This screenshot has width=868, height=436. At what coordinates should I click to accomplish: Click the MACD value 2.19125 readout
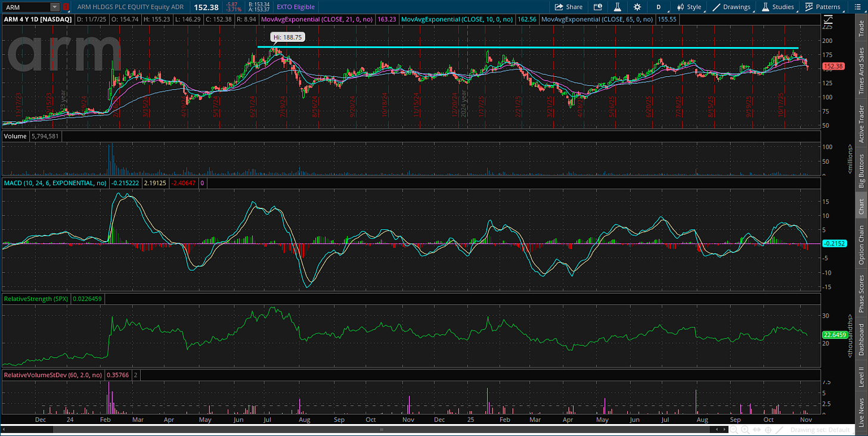[x=156, y=184]
